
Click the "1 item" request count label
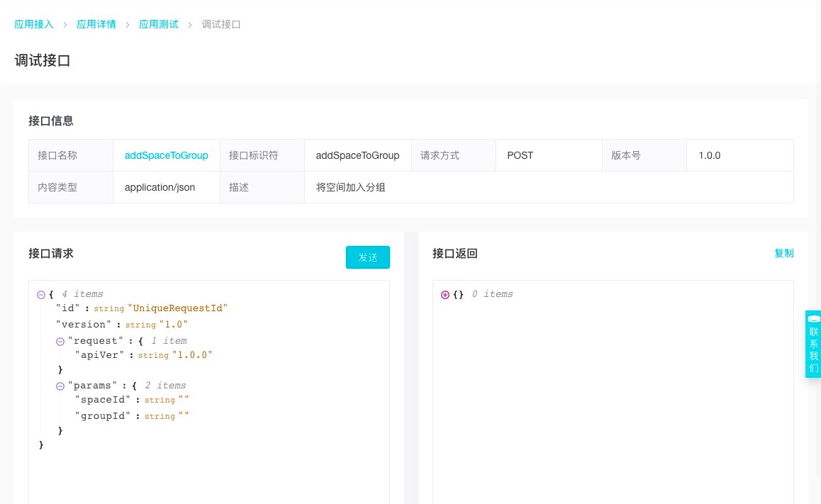(169, 341)
